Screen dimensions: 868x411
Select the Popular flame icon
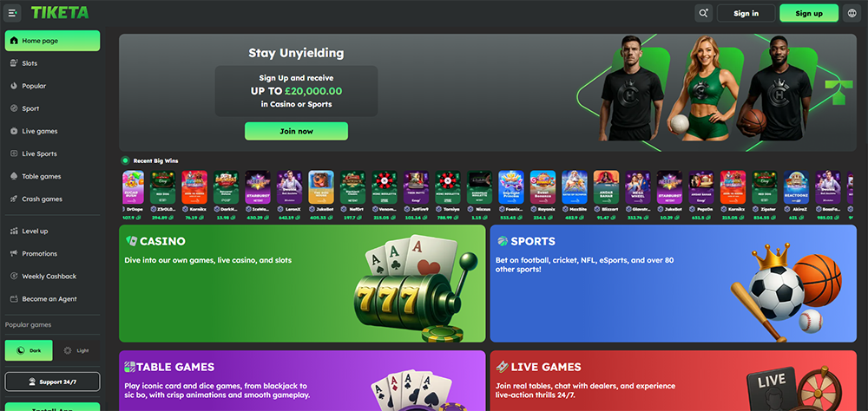14,87
